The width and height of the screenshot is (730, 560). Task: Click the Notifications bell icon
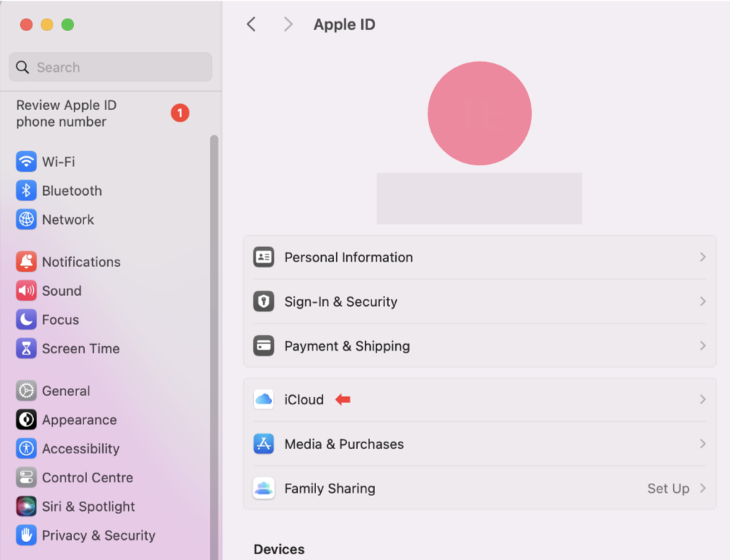(x=26, y=261)
